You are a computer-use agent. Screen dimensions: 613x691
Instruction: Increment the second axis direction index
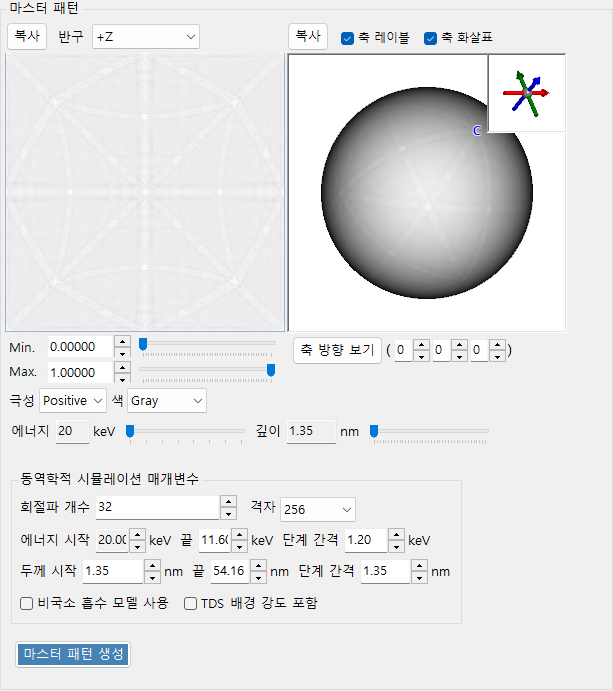coord(459,345)
